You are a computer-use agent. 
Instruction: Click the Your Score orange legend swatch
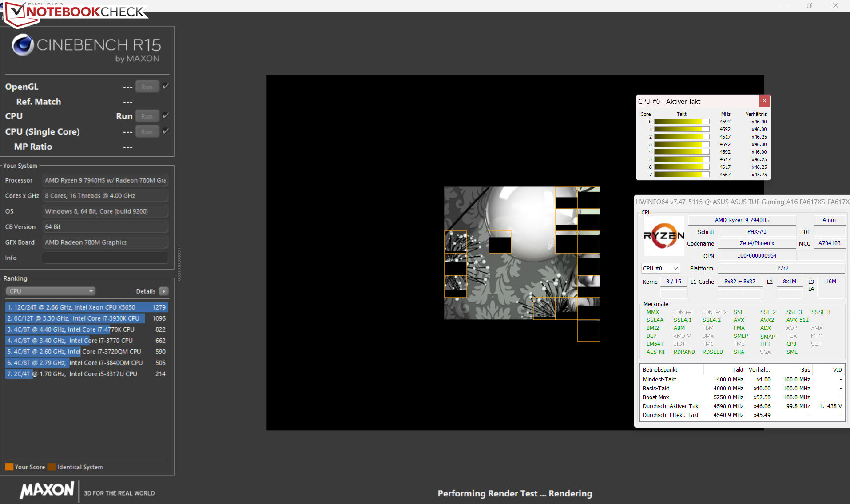click(9, 467)
